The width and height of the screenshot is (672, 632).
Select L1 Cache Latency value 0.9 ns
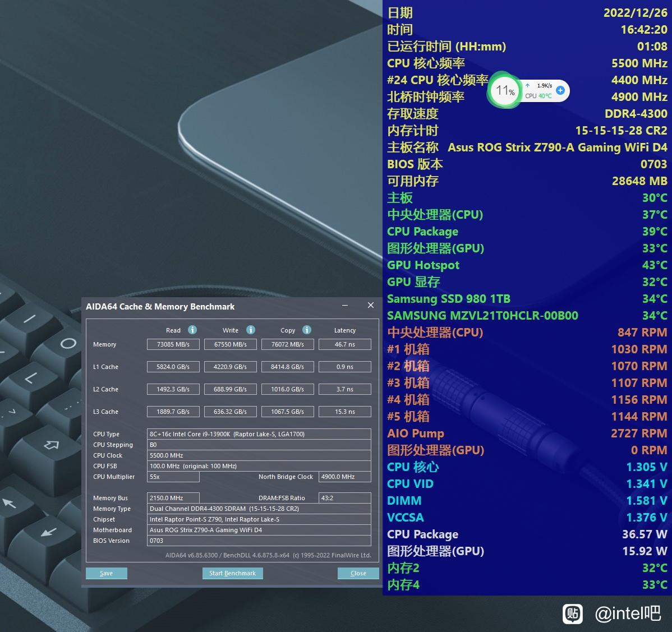pos(345,367)
